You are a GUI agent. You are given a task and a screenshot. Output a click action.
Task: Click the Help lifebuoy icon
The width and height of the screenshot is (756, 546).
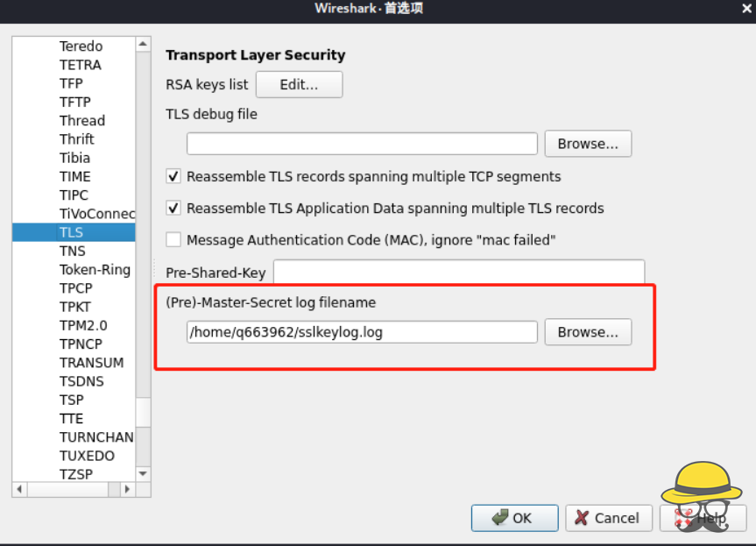(x=682, y=518)
